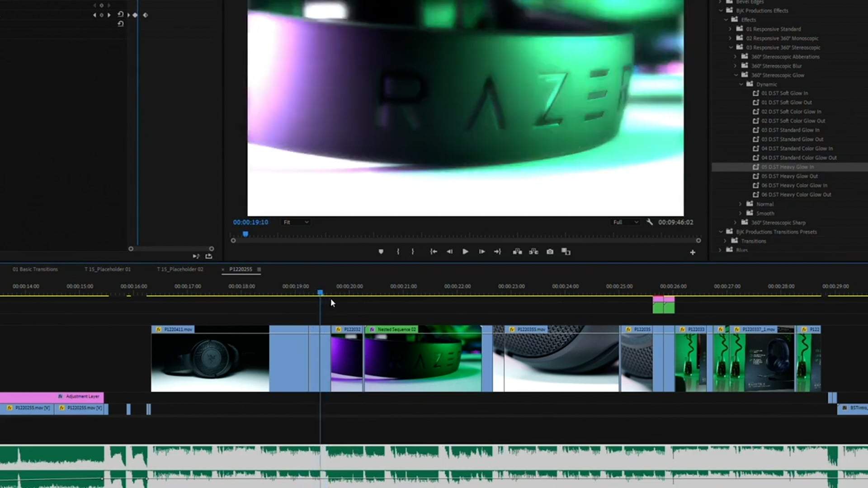Screen dimensions: 868x488
Task: Click the 00:00:19:10 playhead timecode
Action: [250, 222]
